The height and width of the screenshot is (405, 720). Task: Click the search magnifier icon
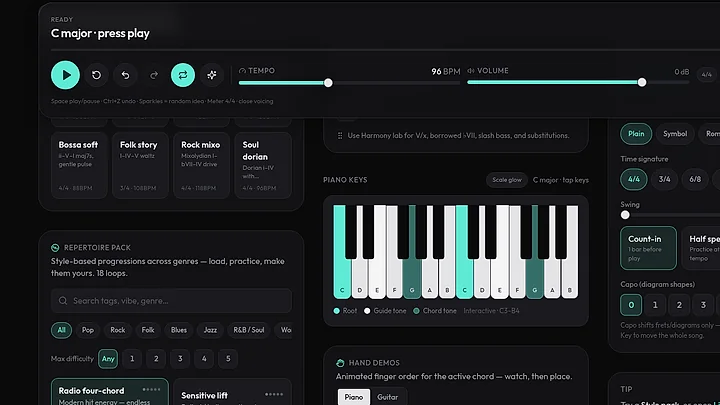click(x=63, y=301)
